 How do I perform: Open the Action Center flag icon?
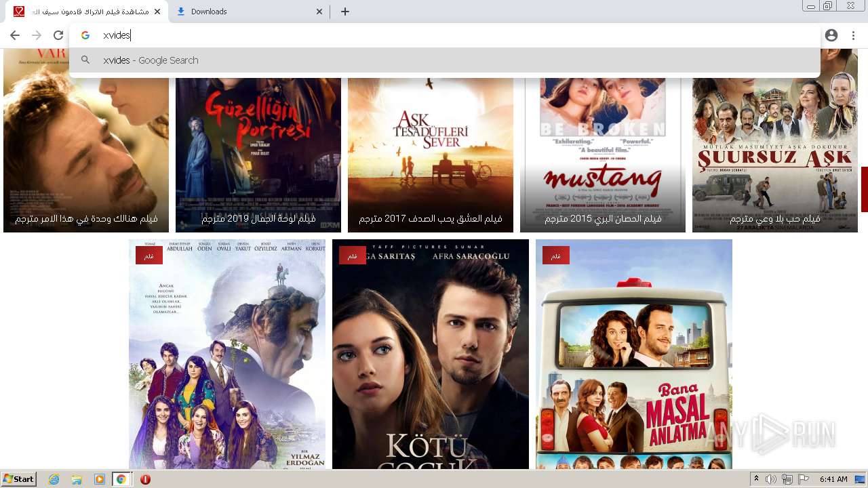click(x=804, y=479)
